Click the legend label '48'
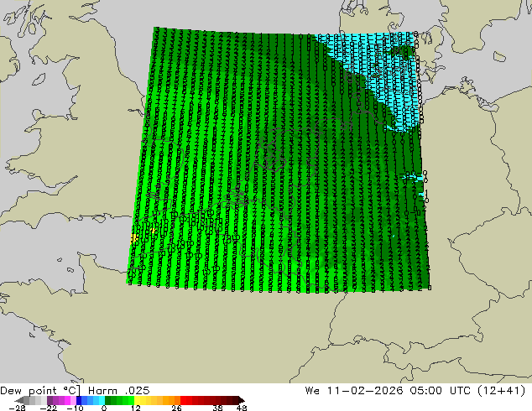The height and width of the screenshot is (411, 532). click(x=242, y=408)
